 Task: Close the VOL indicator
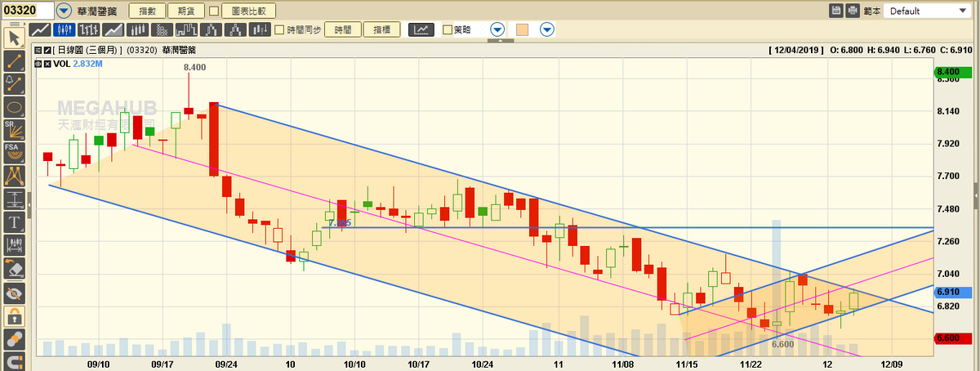(x=47, y=63)
